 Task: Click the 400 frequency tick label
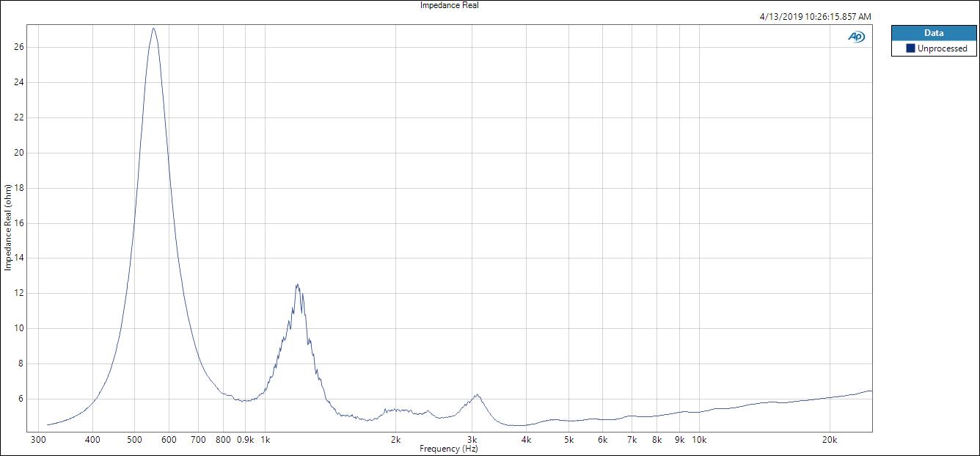(x=92, y=440)
